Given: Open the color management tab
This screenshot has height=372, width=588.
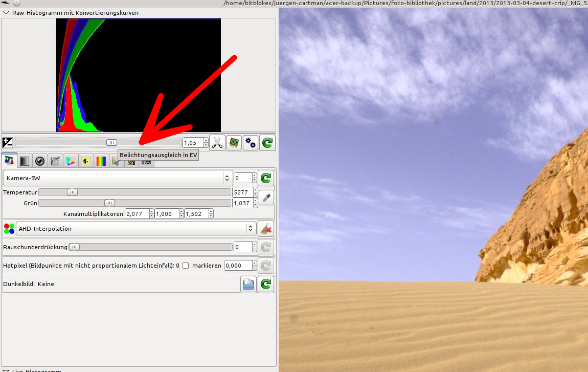Looking at the screenshot, I should point(71,161).
